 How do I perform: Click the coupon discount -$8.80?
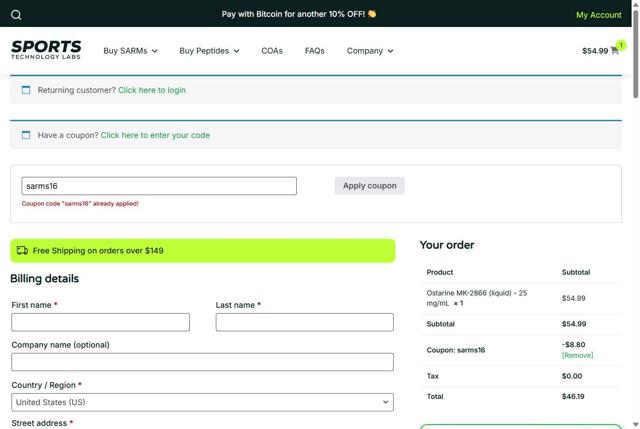click(573, 345)
